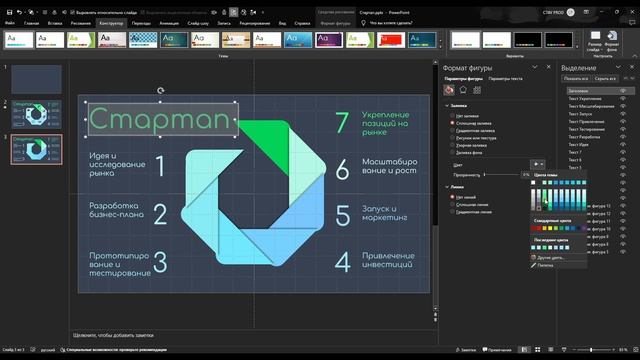This screenshot has height=360, width=640.
Task: Expand the variants gallery more arrow
Action: 577,47
